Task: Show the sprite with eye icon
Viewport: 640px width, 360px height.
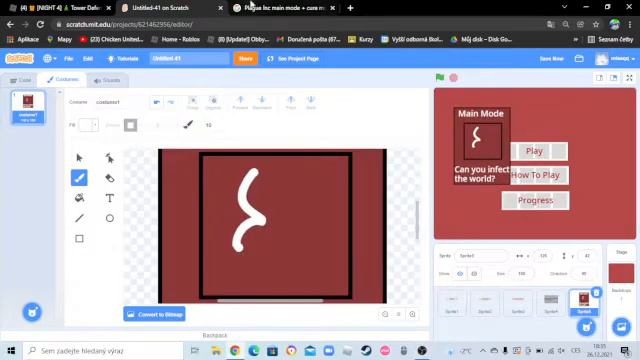Action: [x=460, y=274]
